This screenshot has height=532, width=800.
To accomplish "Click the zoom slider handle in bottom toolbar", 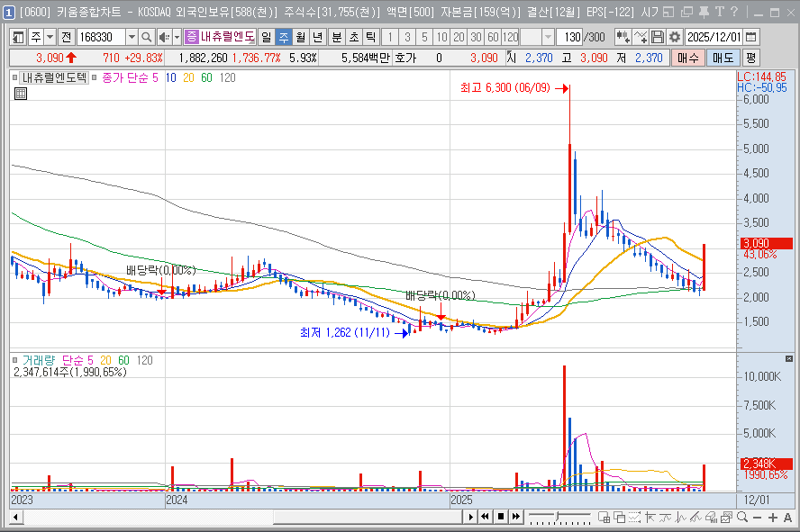I will 559,517.
